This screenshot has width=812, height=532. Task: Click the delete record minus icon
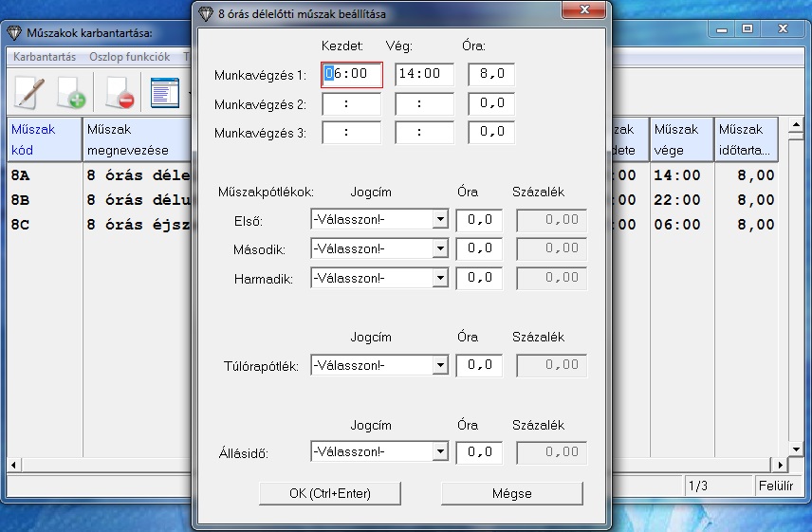[120, 93]
